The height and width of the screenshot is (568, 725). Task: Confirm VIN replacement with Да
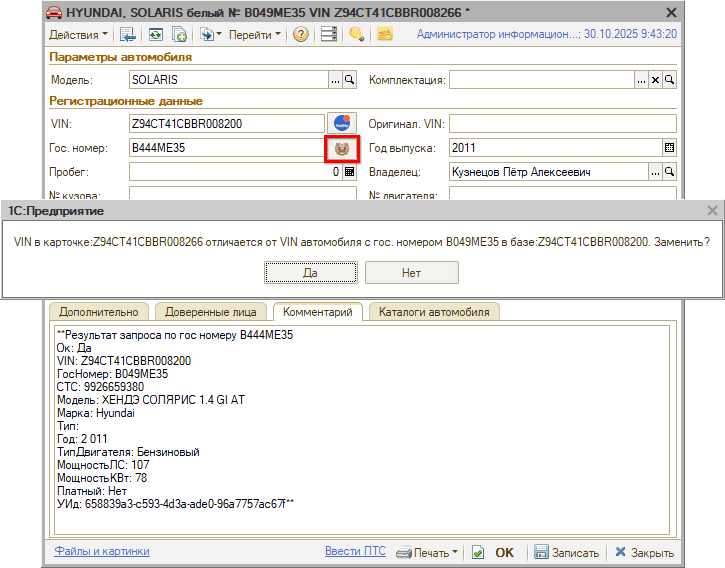point(310,272)
